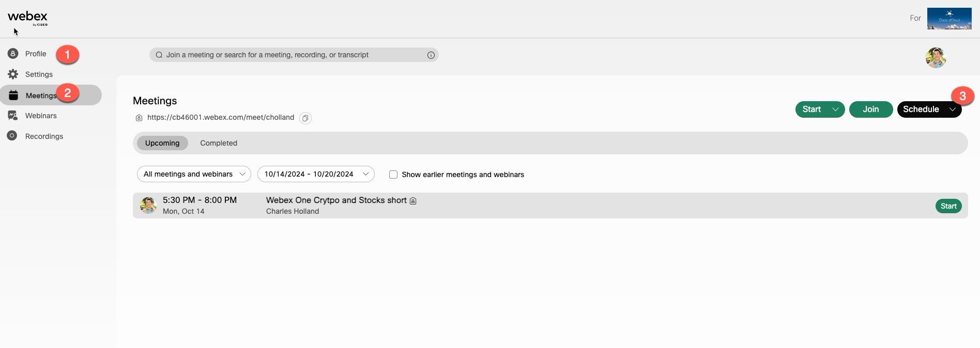Click the Webex by Cisco logo
This screenshot has height=348, width=980.
27,19
